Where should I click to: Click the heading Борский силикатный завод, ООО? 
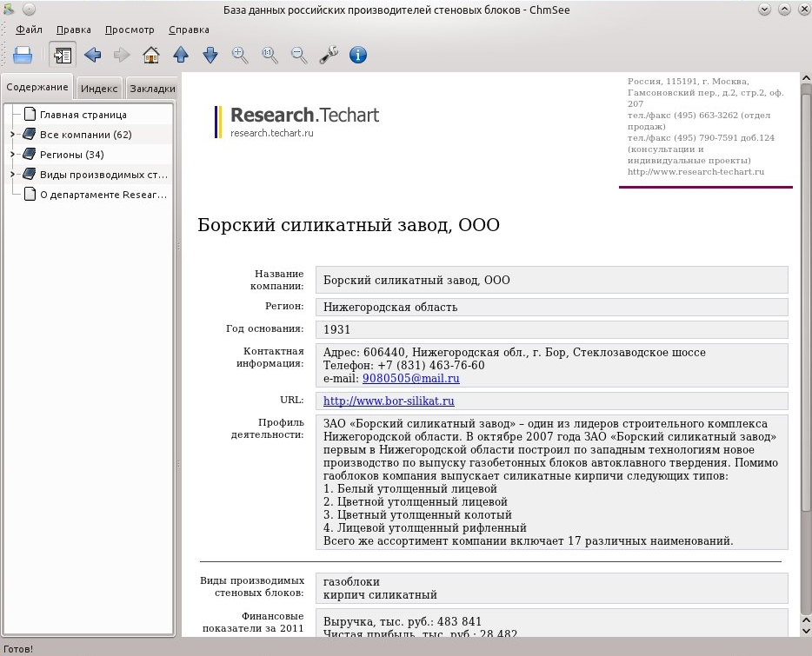click(x=349, y=225)
